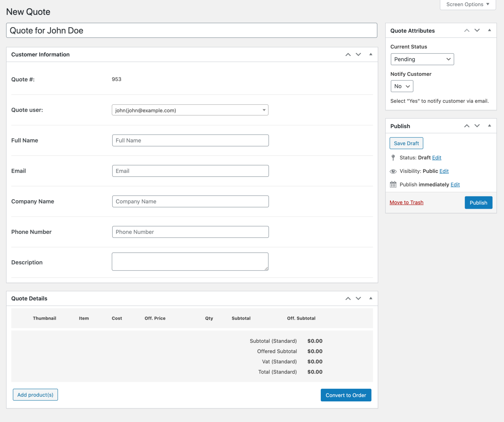Toggle collapse on the Quote Details panel
Image resolution: width=504 pixels, height=422 pixels.
coord(371,298)
